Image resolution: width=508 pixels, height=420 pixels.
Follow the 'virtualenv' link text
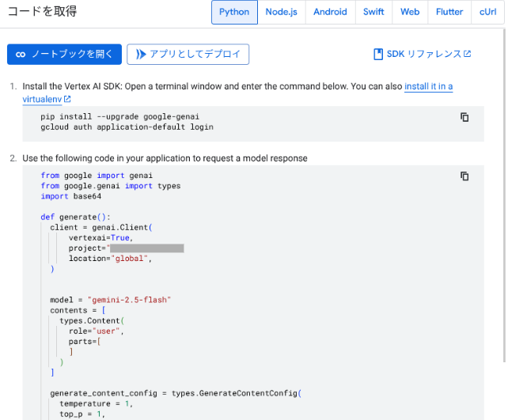[42, 99]
